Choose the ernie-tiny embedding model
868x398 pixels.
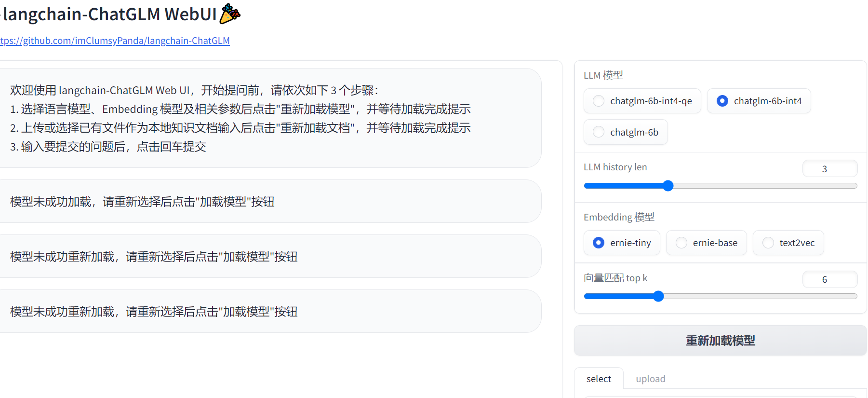[x=622, y=243]
